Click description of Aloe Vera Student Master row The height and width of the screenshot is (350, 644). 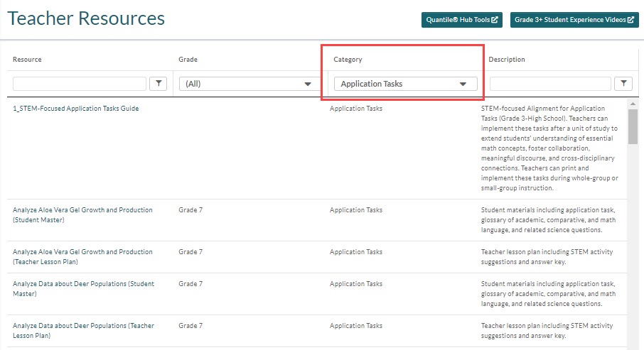point(548,219)
